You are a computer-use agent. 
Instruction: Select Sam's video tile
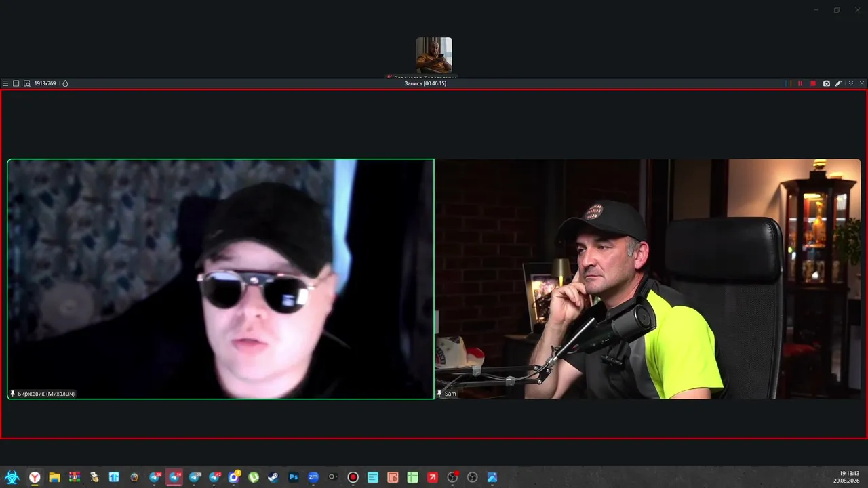pyautogui.click(x=648, y=279)
